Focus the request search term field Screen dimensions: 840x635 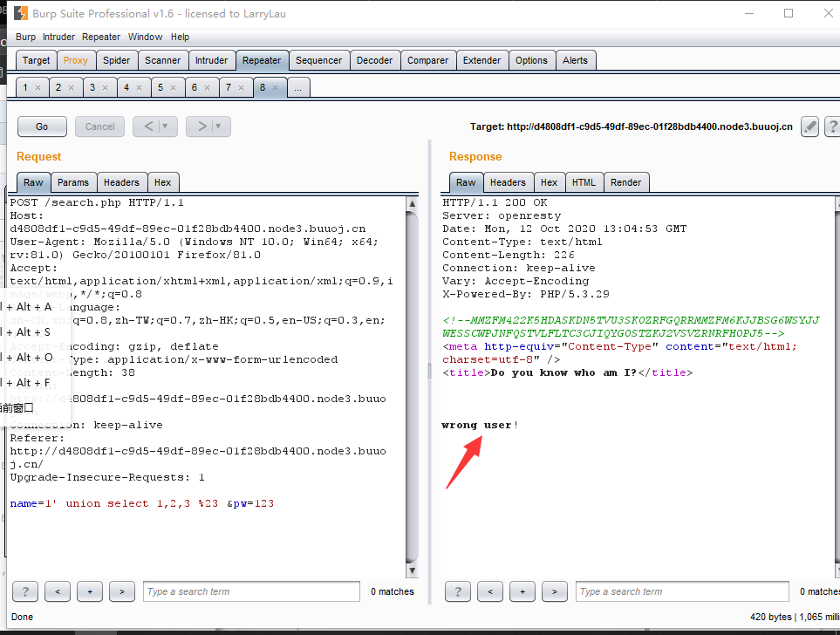(x=251, y=591)
